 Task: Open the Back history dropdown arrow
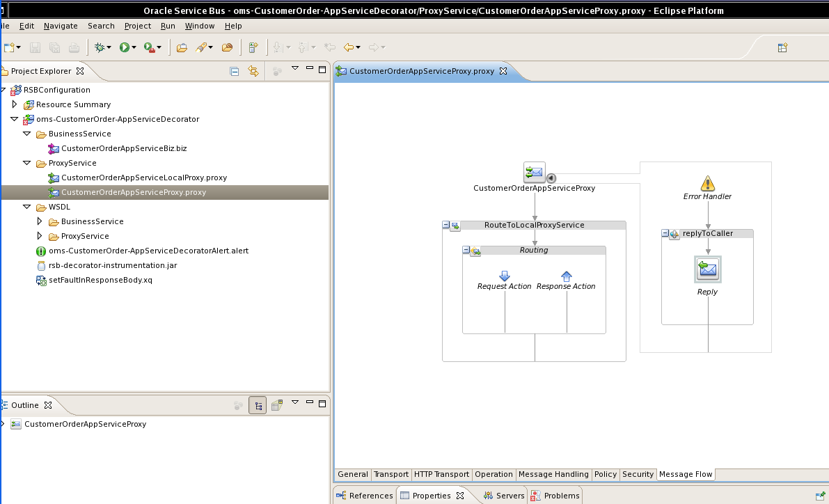click(358, 47)
